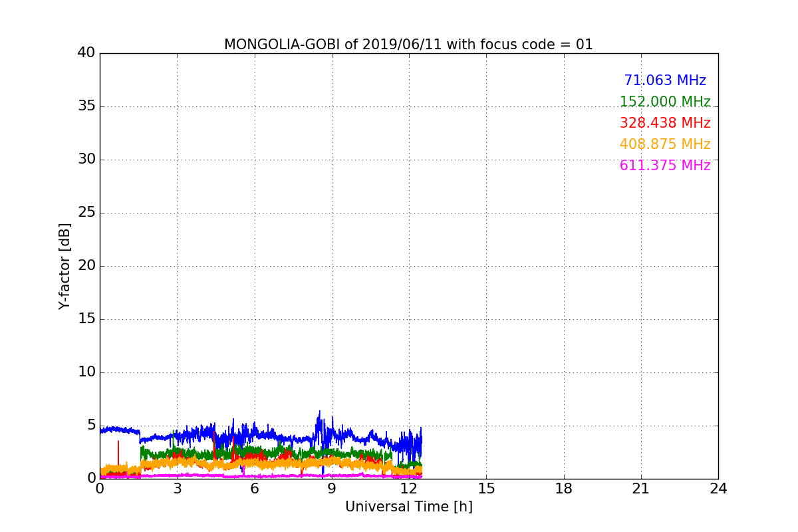Image resolution: width=798 pixels, height=532 pixels.
Task: Click the x-axis tick label 18
Action: [564, 489]
